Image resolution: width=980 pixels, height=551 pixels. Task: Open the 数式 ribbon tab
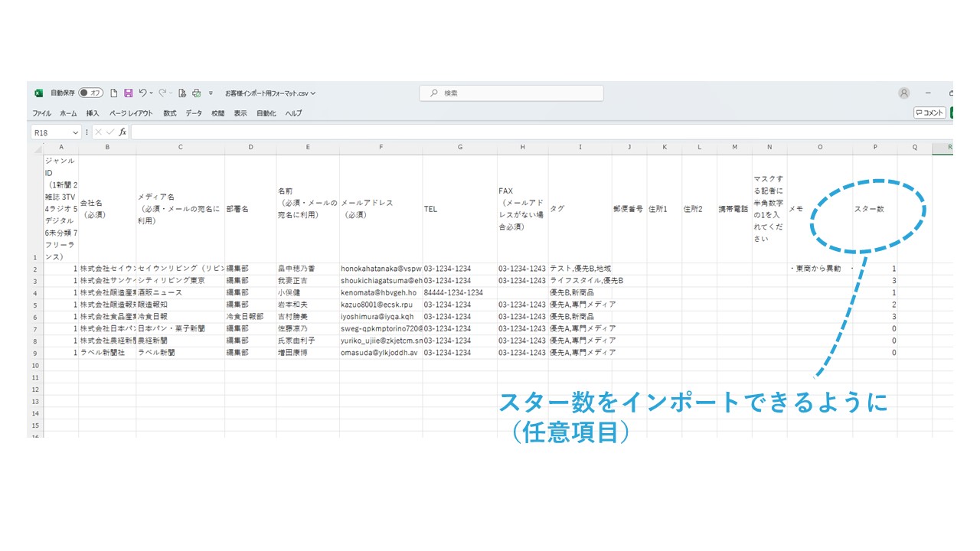pos(169,113)
